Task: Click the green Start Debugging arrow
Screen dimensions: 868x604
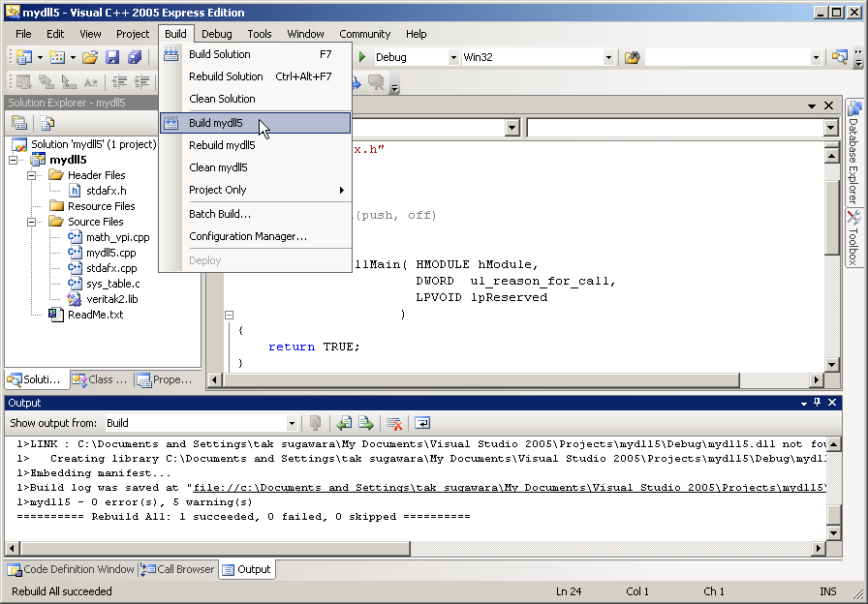Action: tap(362, 57)
